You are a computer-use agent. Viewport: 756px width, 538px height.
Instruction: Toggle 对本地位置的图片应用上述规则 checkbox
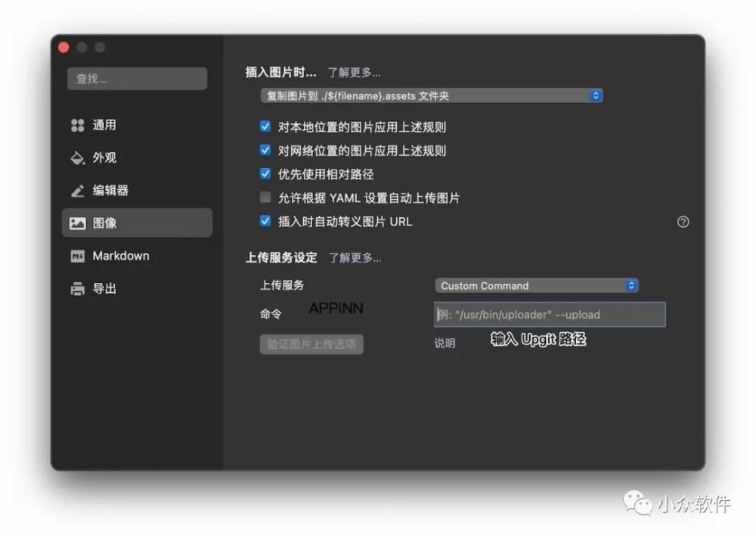265,126
